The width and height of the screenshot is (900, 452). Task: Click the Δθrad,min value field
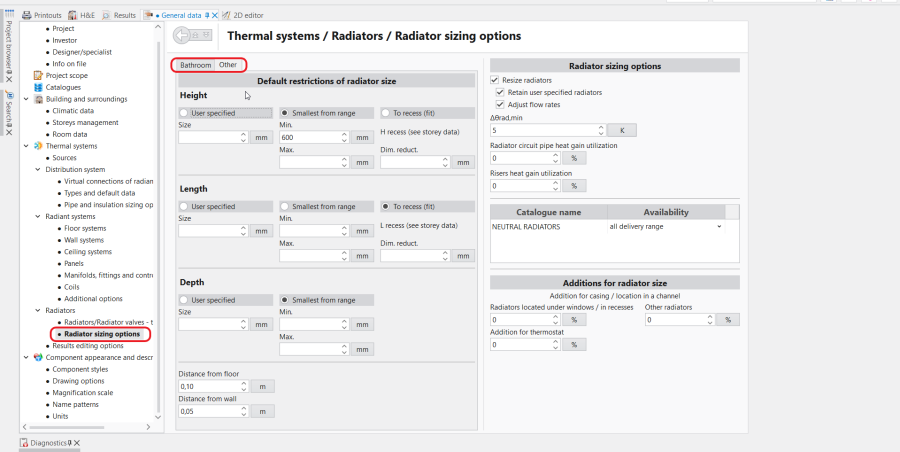click(548, 130)
